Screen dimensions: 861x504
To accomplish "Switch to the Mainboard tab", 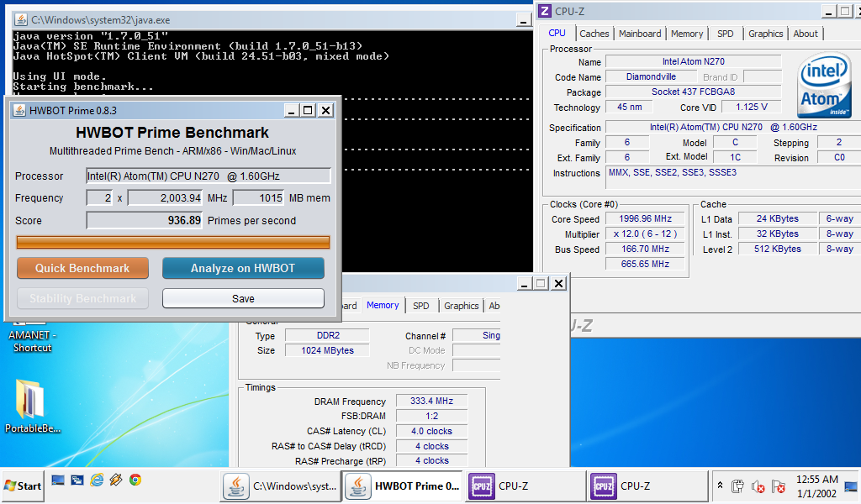I will (x=640, y=34).
